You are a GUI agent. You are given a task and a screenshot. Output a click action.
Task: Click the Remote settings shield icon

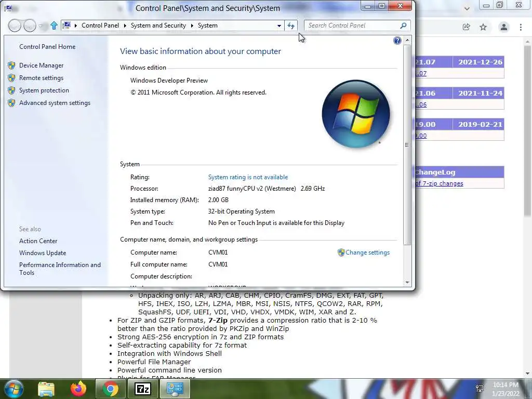click(11, 78)
